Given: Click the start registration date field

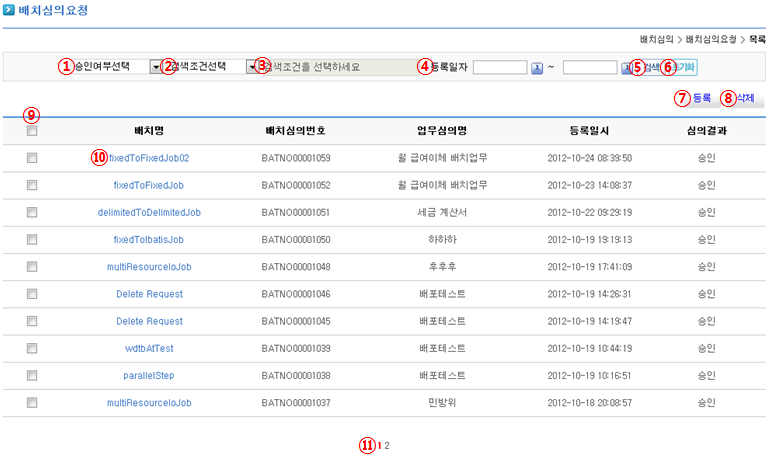Looking at the screenshot, I should [x=499, y=68].
